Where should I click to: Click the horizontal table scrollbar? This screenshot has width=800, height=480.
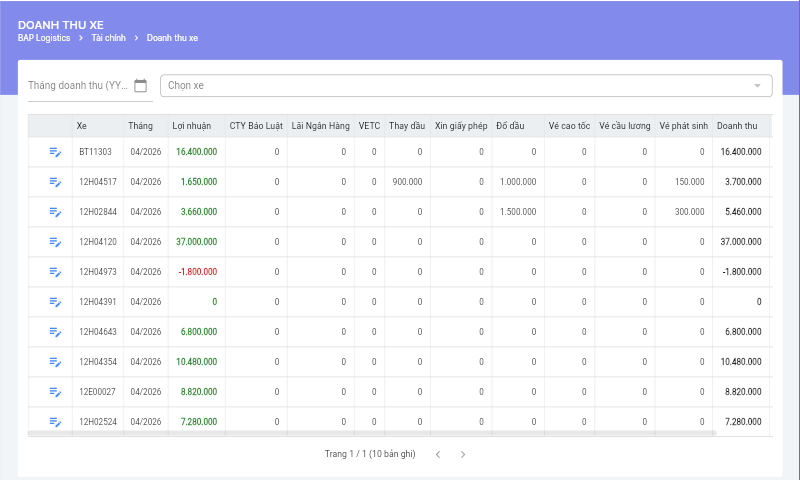[372, 433]
